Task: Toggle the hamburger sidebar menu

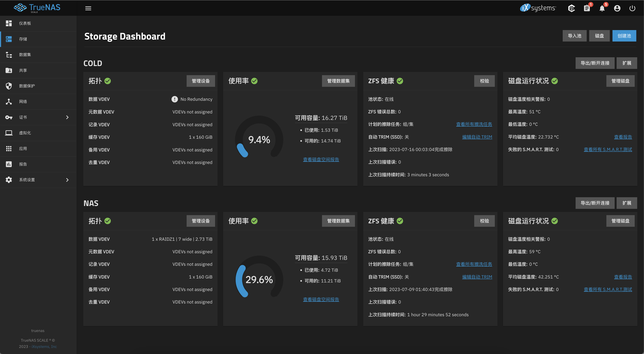Action: point(88,8)
